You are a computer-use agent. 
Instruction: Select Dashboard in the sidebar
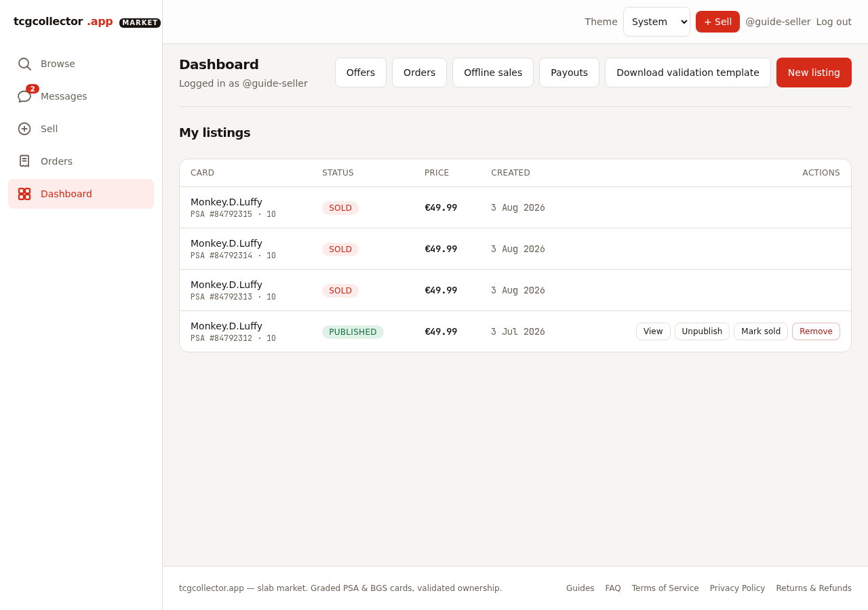pyautogui.click(x=81, y=194)
